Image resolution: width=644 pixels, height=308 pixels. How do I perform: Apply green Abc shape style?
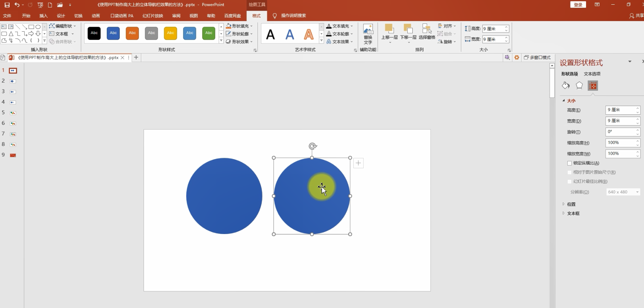[209, 33]
